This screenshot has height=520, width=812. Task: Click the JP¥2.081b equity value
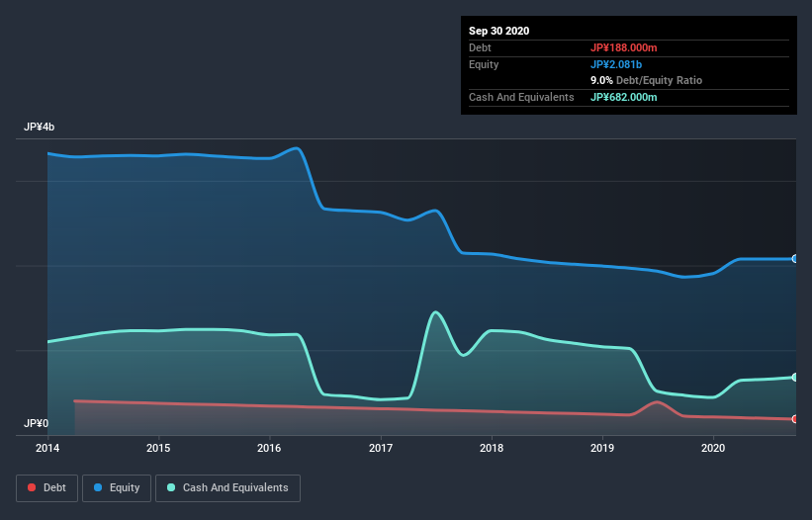(x=616, y=64)
